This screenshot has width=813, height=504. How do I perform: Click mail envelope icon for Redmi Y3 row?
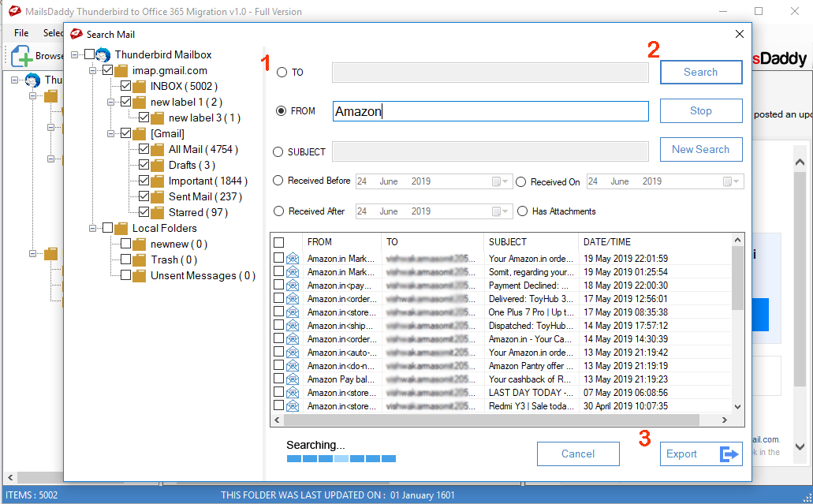coord(293,406)
